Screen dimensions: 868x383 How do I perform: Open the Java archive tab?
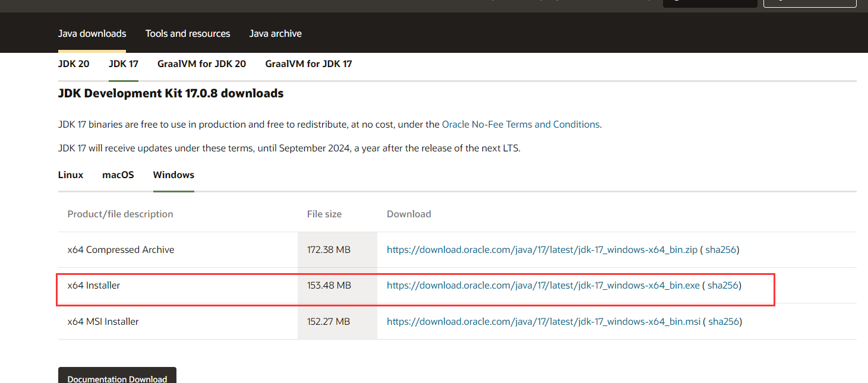click(276, 34)
